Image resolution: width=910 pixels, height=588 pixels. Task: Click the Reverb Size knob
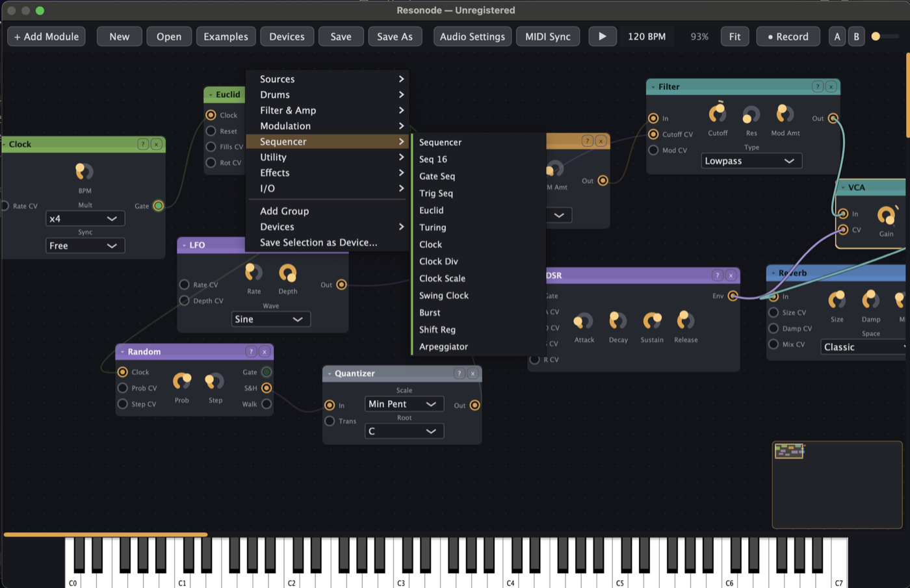[x=837, y=300]
